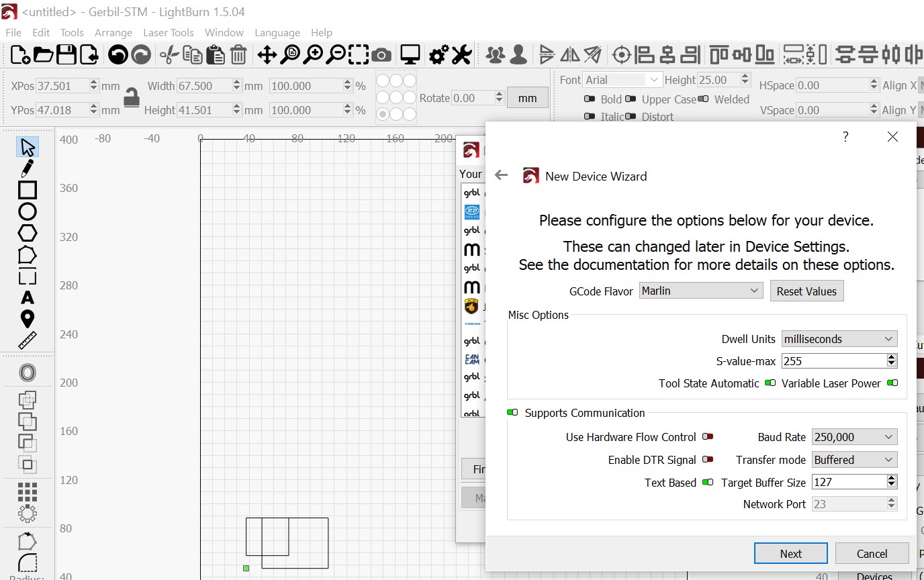The height and width of the screenshot is (580, 924).
Task: Click Target Buffer Size spinner arrows
Action: coord(892,482)
